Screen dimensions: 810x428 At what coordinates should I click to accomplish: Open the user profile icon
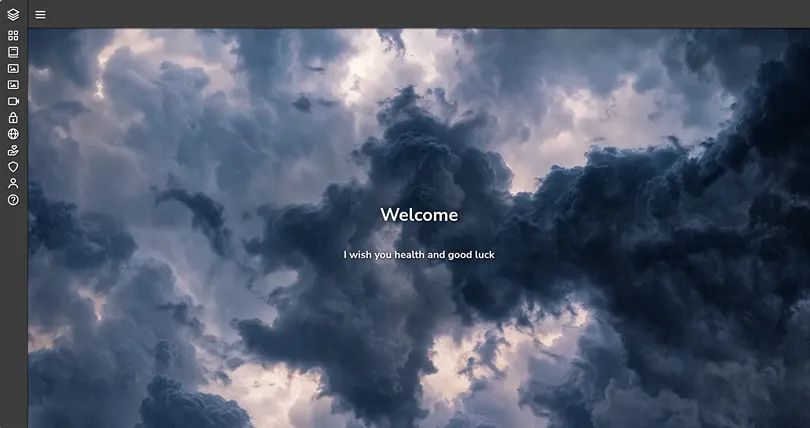click(13, 183)
